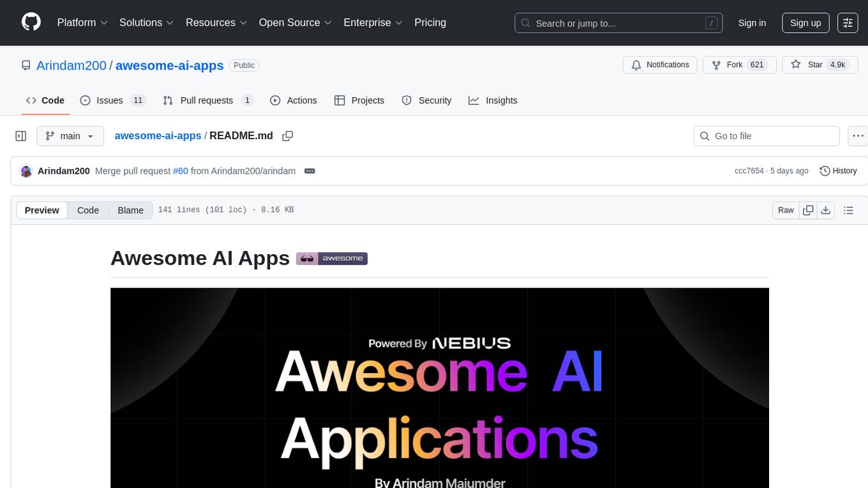Download the raw file icon
The image size is (868, 488).
click(825, 210)
